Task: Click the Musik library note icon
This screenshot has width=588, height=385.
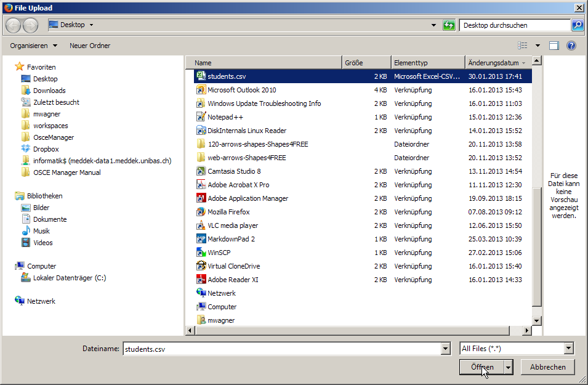Action: click(25, 231)
